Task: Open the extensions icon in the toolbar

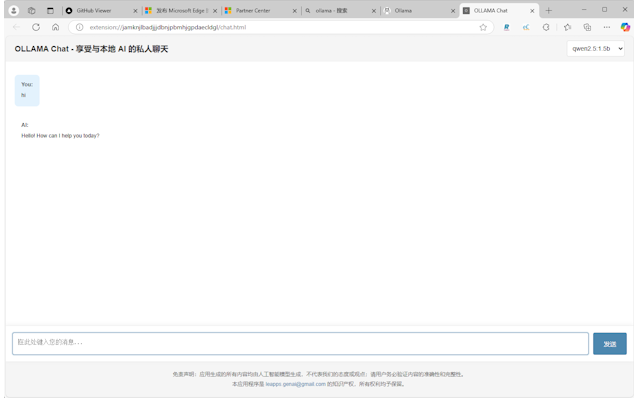Action: pos(546,27)
